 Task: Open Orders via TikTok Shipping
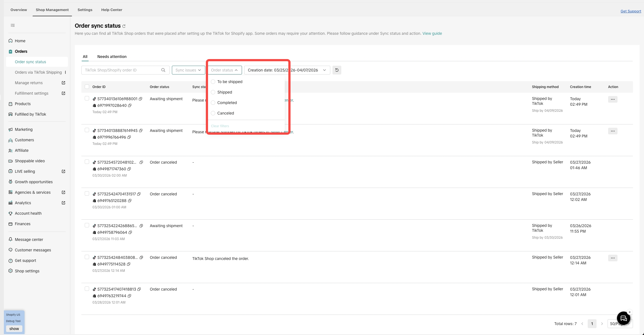click(38, 72)
